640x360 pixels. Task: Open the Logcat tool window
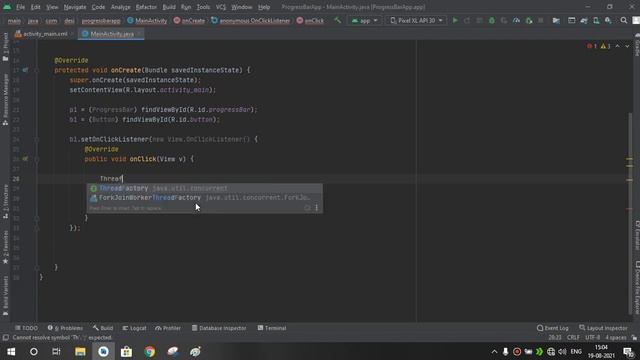pyautogui.click(x=134, y=328)
